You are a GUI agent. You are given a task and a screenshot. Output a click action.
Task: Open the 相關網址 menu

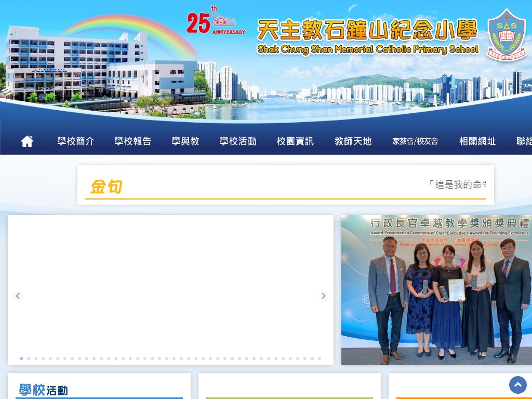pos(477,141)
